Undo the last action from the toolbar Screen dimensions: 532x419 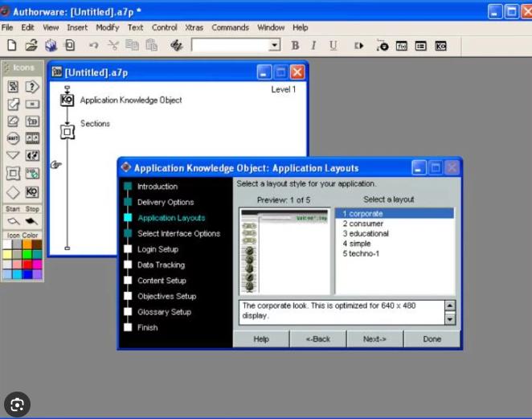(94, 45)
